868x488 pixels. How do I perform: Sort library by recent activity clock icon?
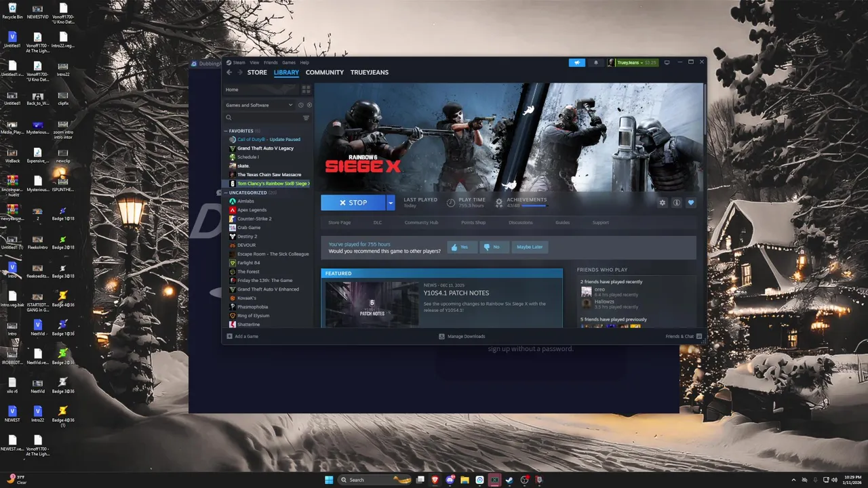tap(300, 105)
